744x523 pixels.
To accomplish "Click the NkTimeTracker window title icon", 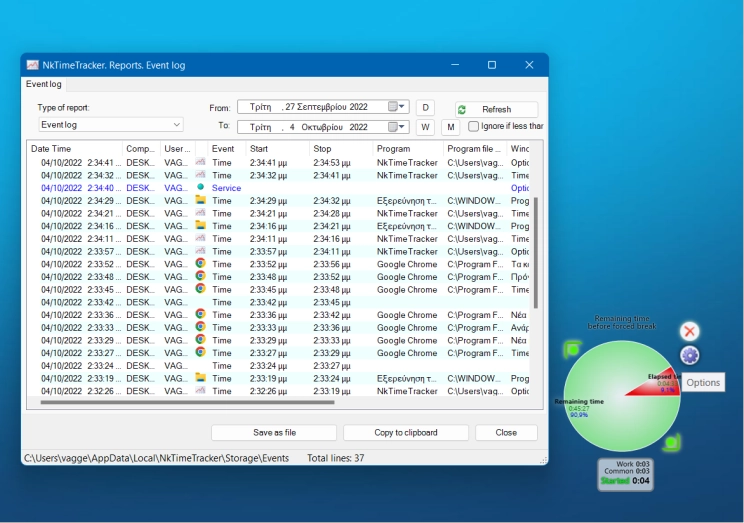I will click(x=32, y=65).
